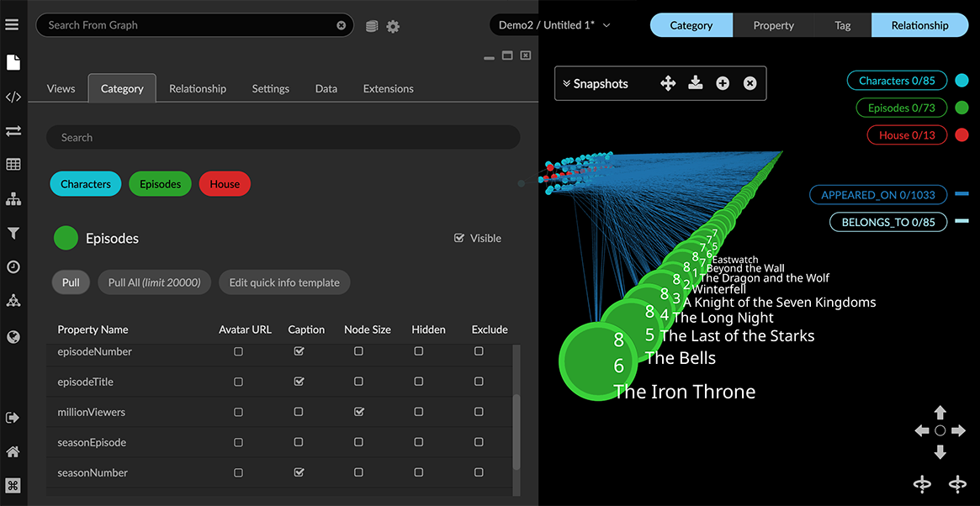The image size is (980, 506).
Task: Open the Demo2 / Untitled 1 dropdown
Action: click(x=554, y=25)
